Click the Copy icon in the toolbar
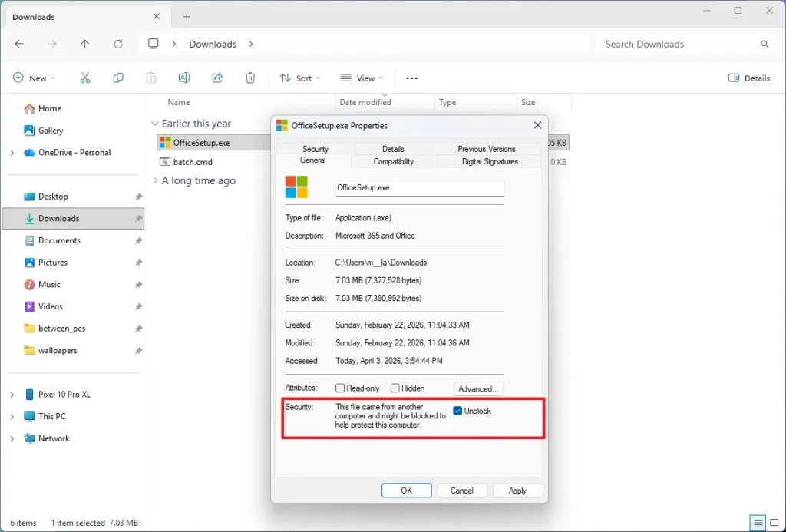786x532 pixels. (x=118, y=78)
